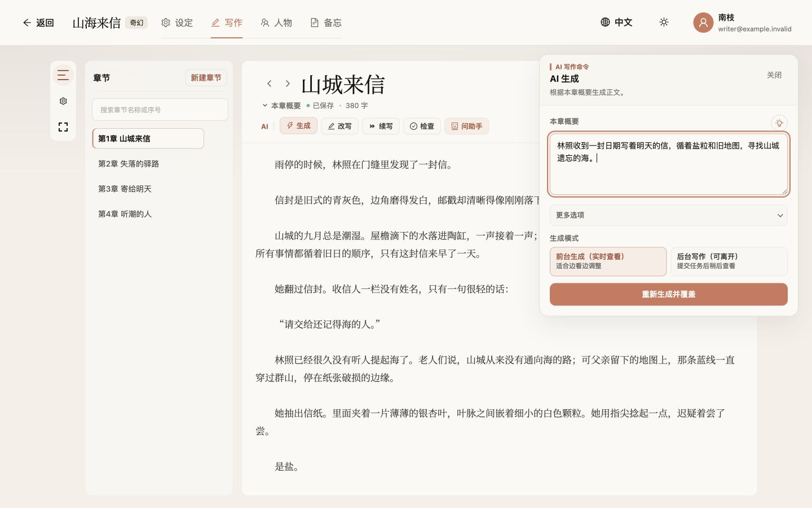The width and height of the screenshot is (812, 508).
Task: Switch to the 人物 tab
Action: 276,23
